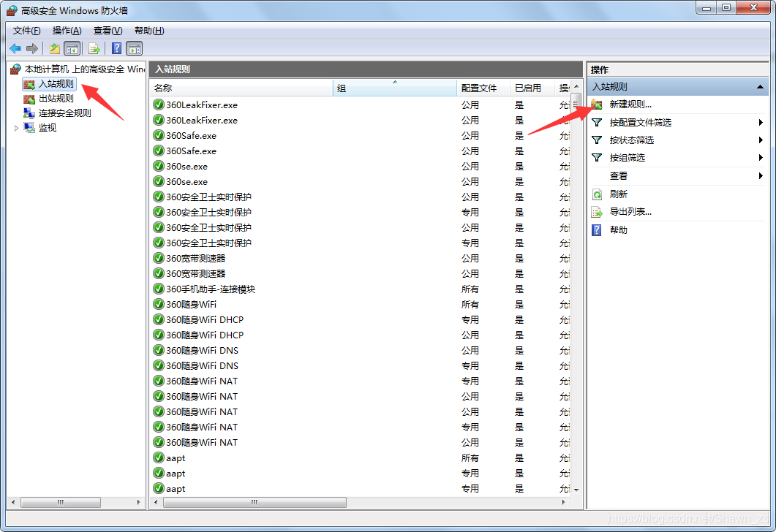Click 刷新 action link
776x532 pixels.
click(x=619, y=194)
